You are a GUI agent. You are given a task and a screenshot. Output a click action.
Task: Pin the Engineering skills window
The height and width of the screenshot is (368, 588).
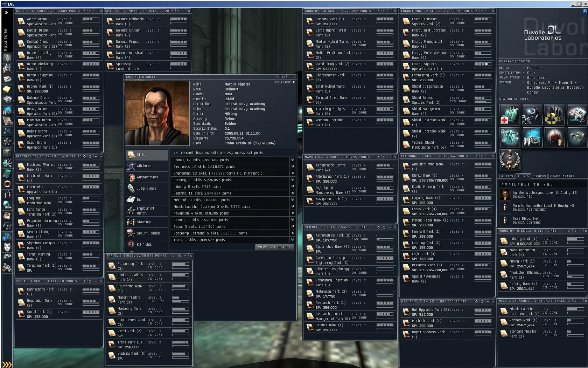point(482,11)
